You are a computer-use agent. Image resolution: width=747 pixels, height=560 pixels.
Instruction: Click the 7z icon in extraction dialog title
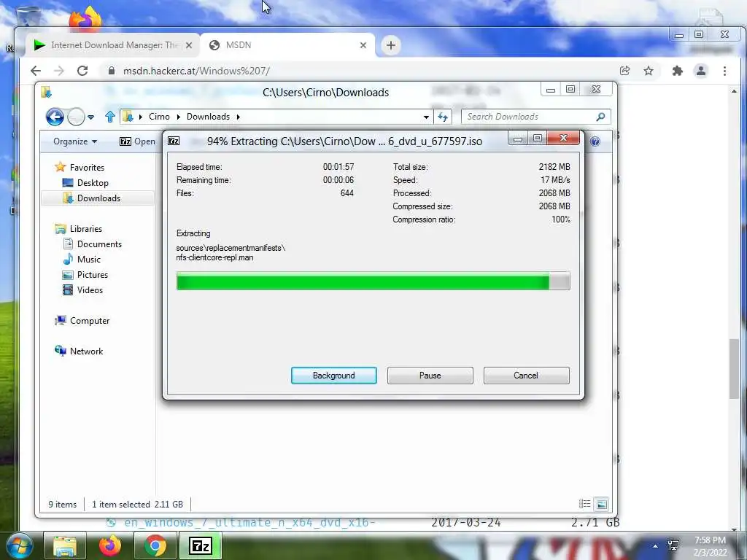174,141
